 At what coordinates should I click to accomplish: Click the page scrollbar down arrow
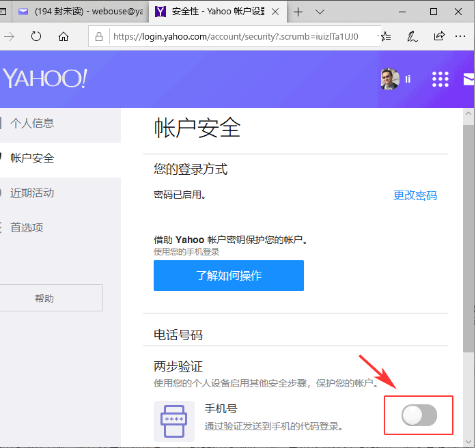point(468,443)
